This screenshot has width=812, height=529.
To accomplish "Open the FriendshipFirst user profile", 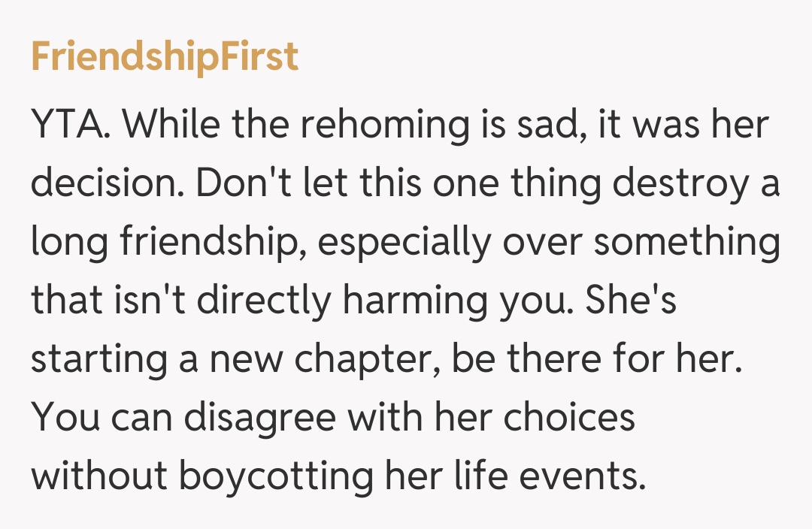I will coord(165,57).
